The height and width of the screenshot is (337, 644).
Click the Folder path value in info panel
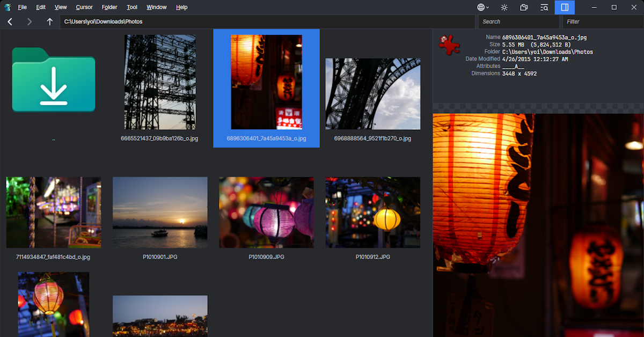(548, 52)
